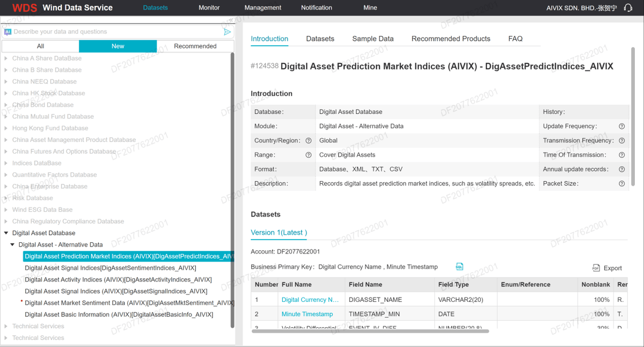Click the data description search input
644x347 pixels.
point(115,32)
